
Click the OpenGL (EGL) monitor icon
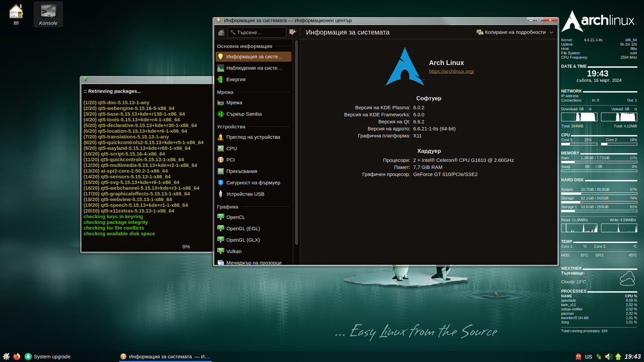220,228
